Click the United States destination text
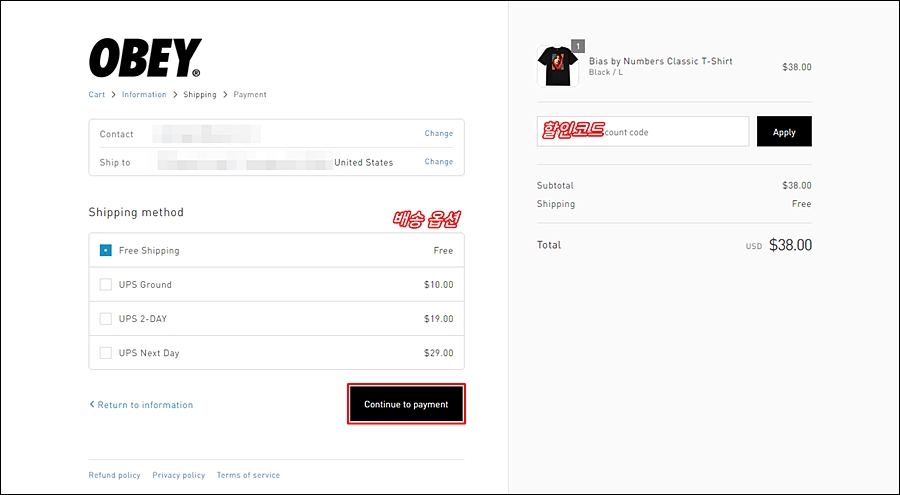Screen dimensions: 900x495 point(363,163)
